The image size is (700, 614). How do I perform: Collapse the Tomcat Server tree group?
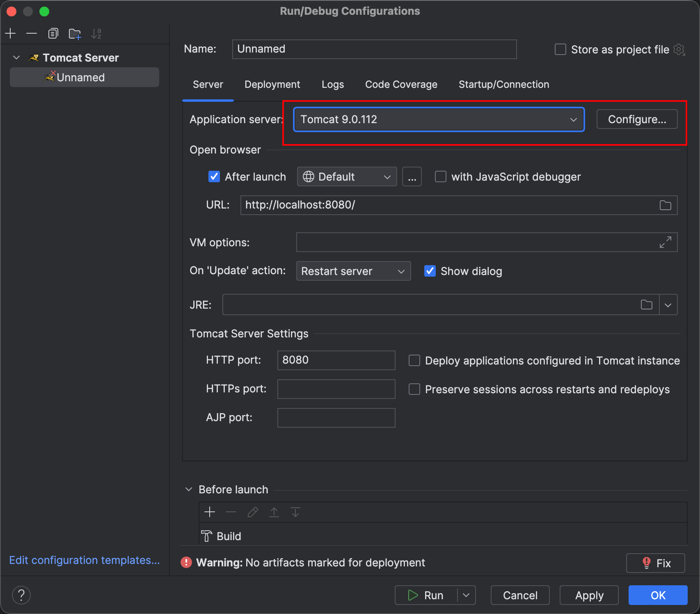(16, 58)
